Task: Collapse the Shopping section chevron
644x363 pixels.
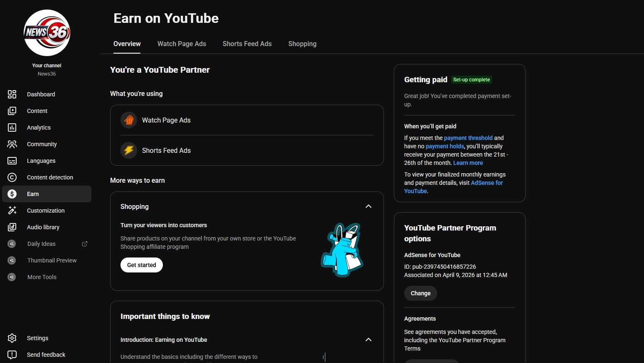Action: pos(369,206)
